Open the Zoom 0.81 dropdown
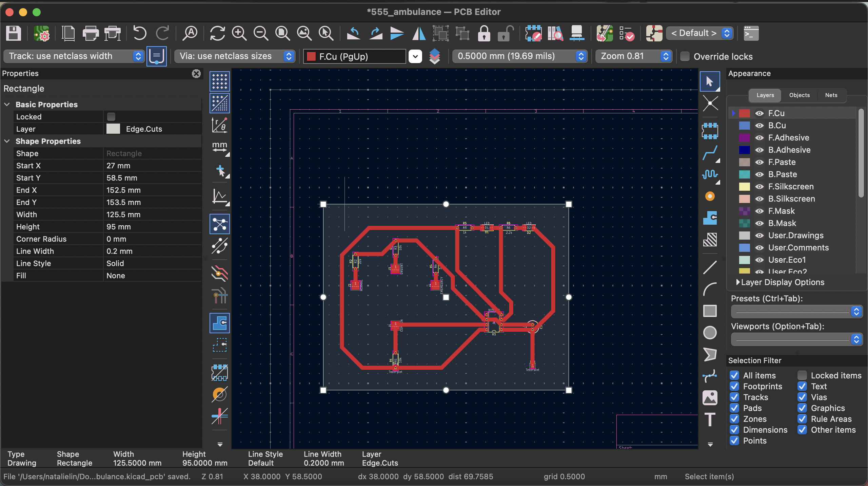 point(634,56)
